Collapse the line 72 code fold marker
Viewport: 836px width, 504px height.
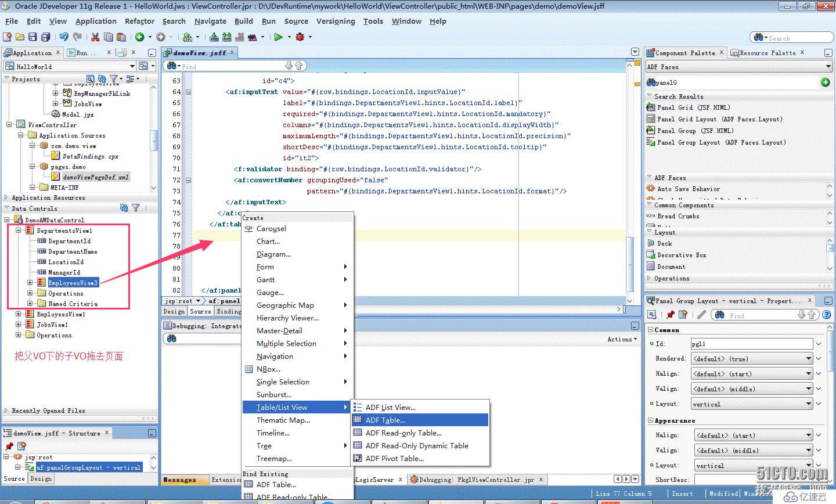188,180
